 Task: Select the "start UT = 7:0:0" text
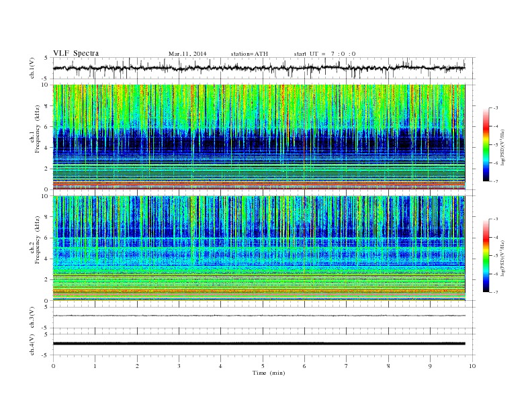tap(324, 54)
